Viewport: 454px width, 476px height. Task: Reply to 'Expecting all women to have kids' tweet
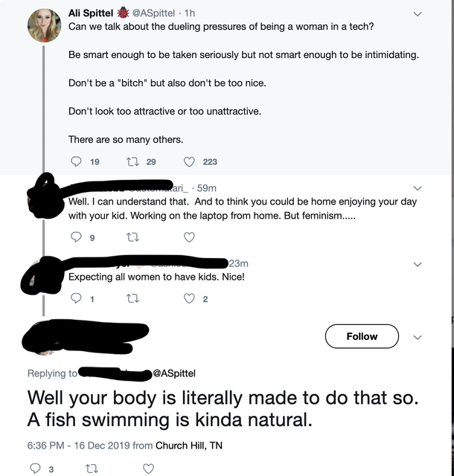coord(76,299)
